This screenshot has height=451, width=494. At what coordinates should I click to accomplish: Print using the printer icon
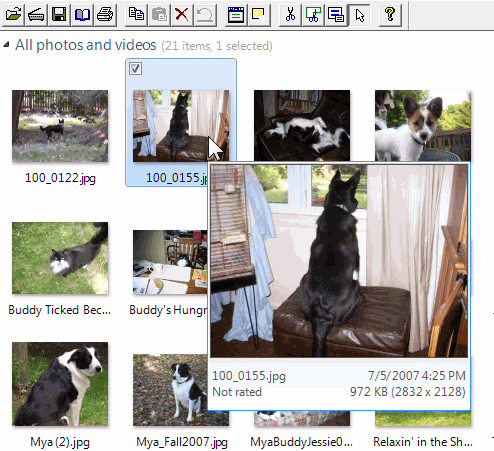tap(105, 15)
